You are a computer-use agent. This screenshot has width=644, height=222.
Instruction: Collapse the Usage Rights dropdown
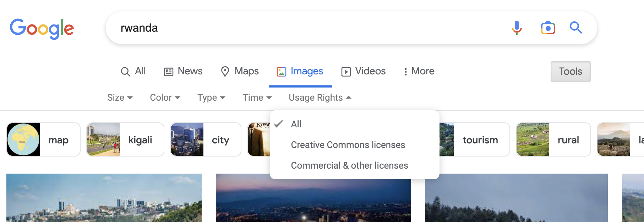click(320, 97)
